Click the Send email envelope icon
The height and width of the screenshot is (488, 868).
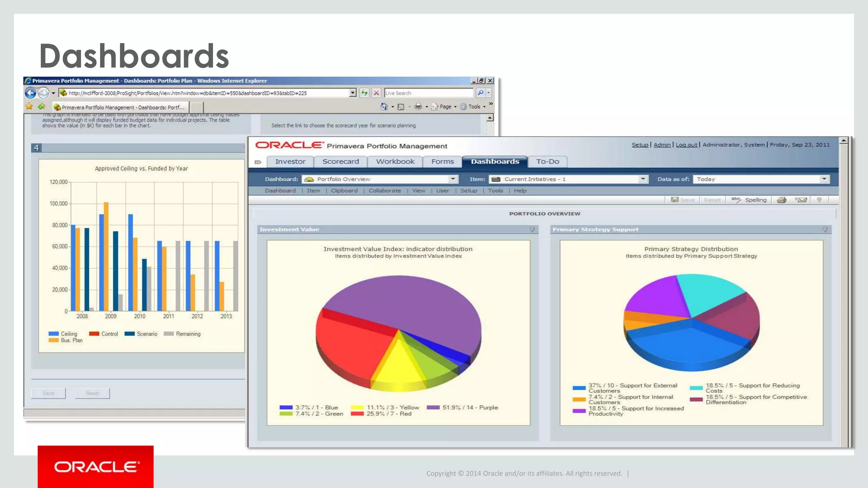801,200
